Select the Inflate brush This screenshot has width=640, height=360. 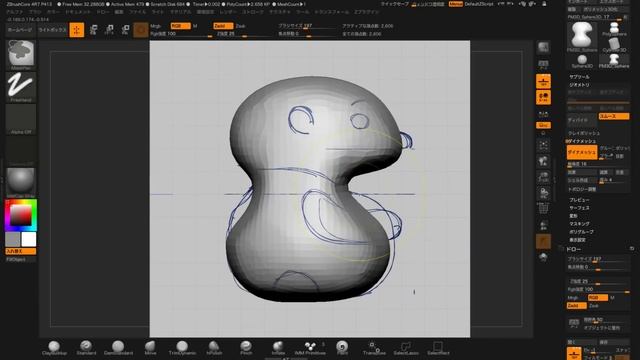[x=278, y=348]
